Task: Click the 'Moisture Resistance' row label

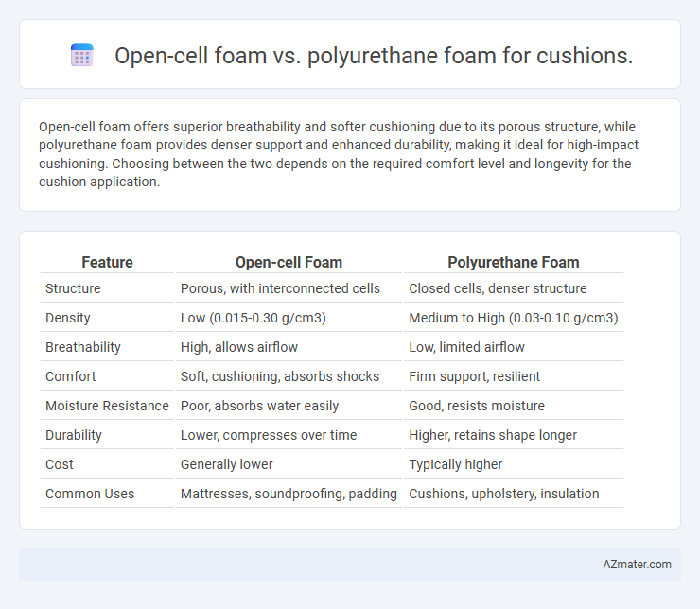Action: coord(107,406)
